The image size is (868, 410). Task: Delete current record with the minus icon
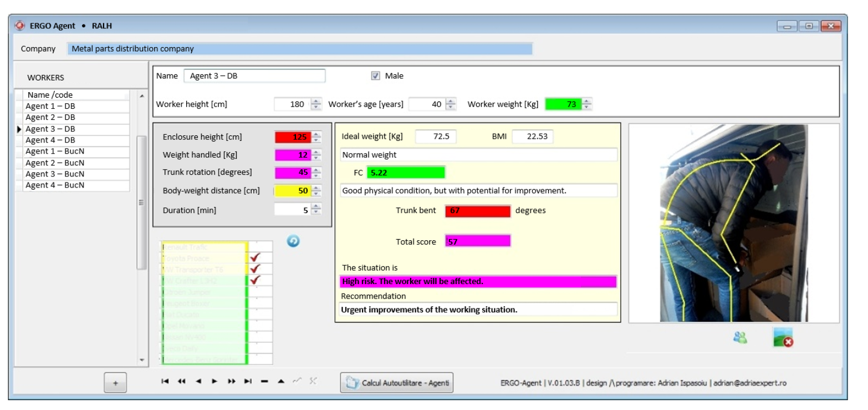[x=264, y=381]
